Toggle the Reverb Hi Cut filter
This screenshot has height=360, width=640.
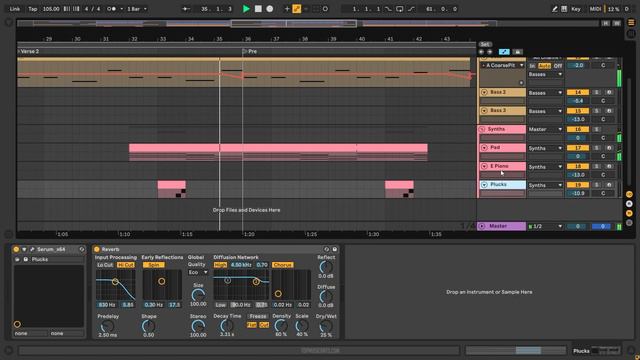[126, 265]
